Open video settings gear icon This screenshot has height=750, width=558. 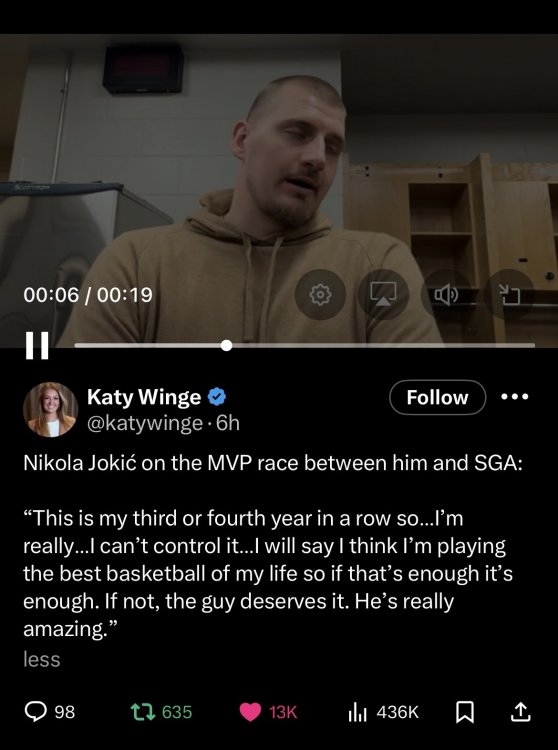[x=320, y=294]
